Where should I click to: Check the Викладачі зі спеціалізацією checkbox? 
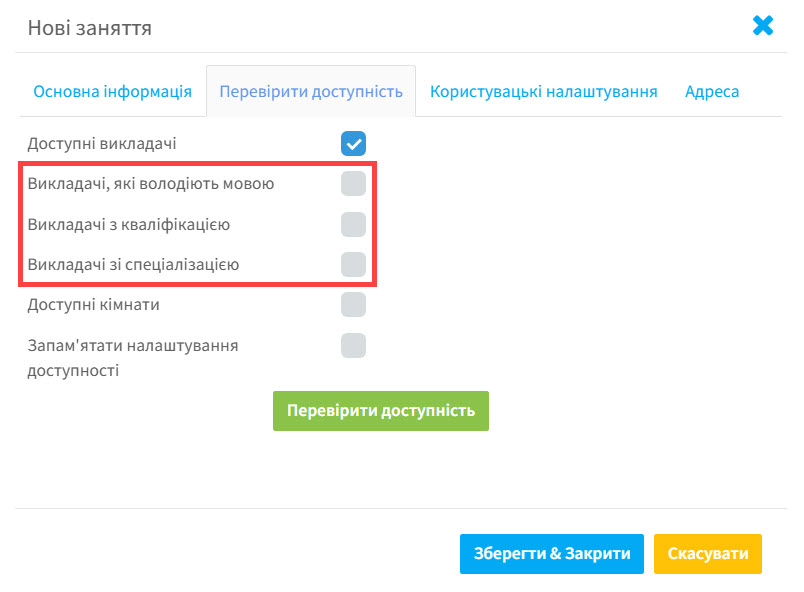coord(353,264)
